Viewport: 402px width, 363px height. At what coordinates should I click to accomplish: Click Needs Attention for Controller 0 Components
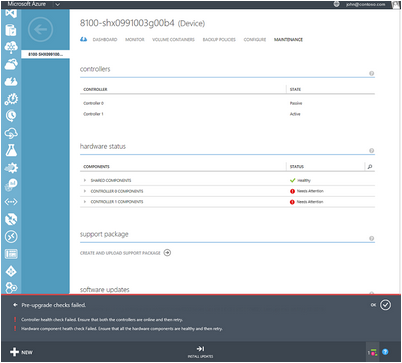click(x=307, y=191)
